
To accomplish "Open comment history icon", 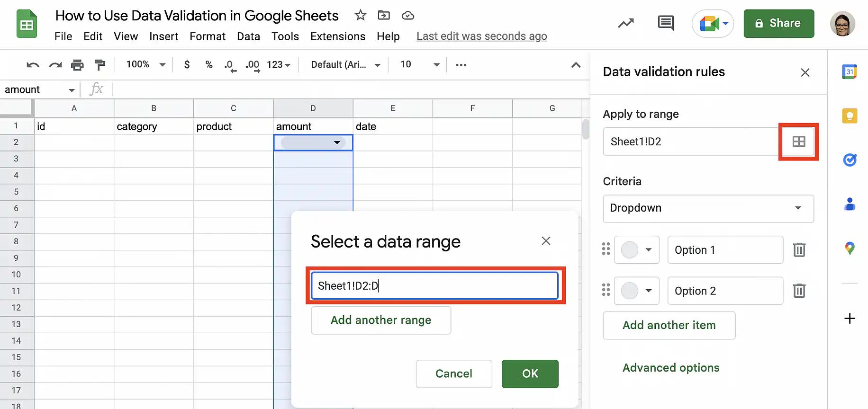I will pos(666,23).
